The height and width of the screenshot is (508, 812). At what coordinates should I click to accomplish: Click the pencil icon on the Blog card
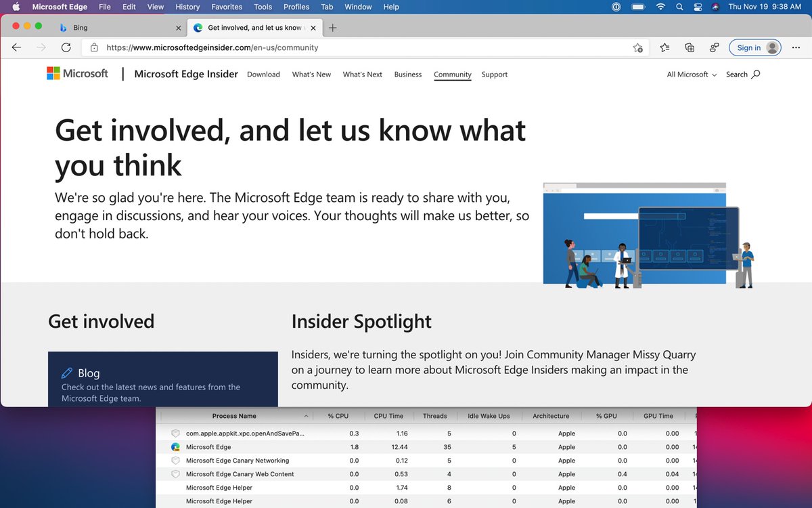66,373
